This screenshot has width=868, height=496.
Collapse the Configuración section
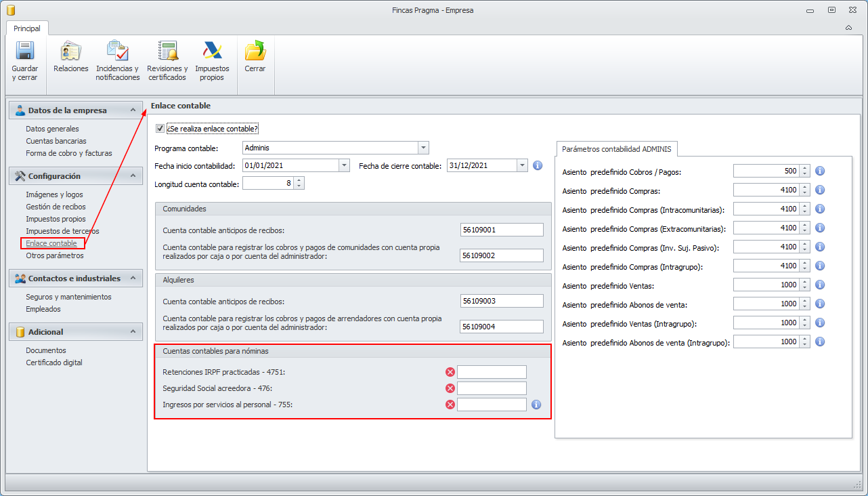pyautogui.click(x=133, y=176)
